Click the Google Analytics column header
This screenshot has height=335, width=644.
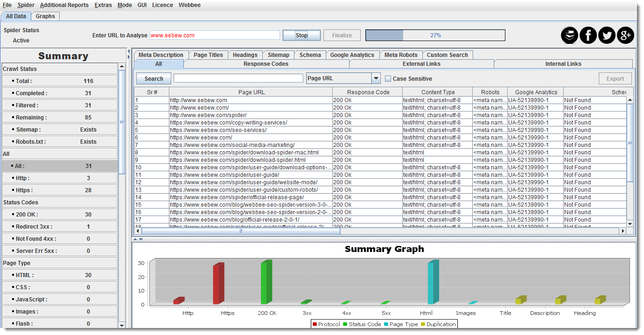tap(536, 92)
